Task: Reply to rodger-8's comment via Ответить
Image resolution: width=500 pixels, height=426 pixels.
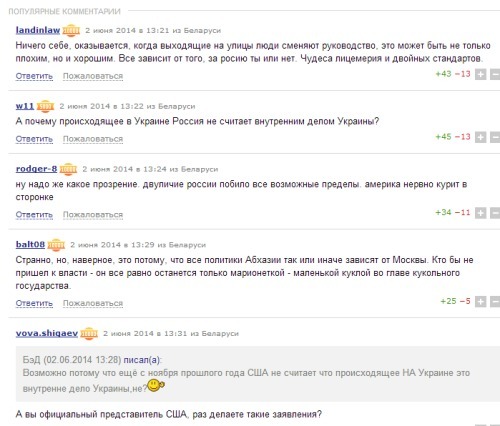Action: (34, 214)
